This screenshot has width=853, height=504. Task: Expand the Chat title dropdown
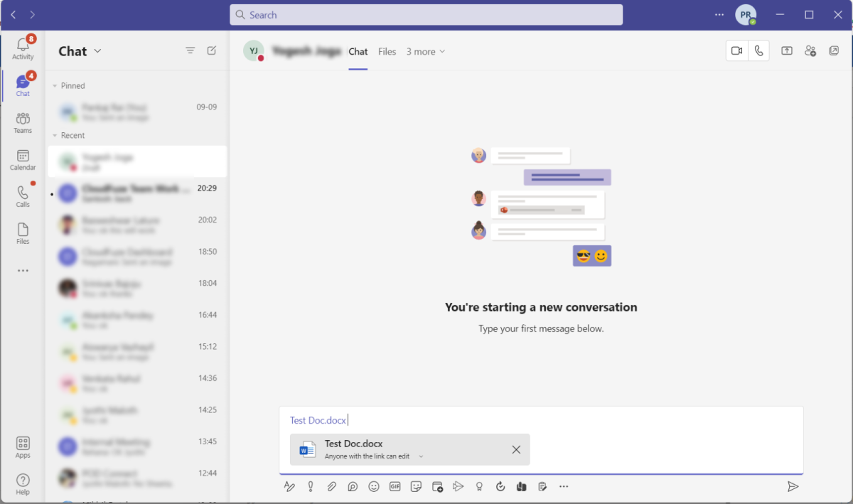point(97,51)
